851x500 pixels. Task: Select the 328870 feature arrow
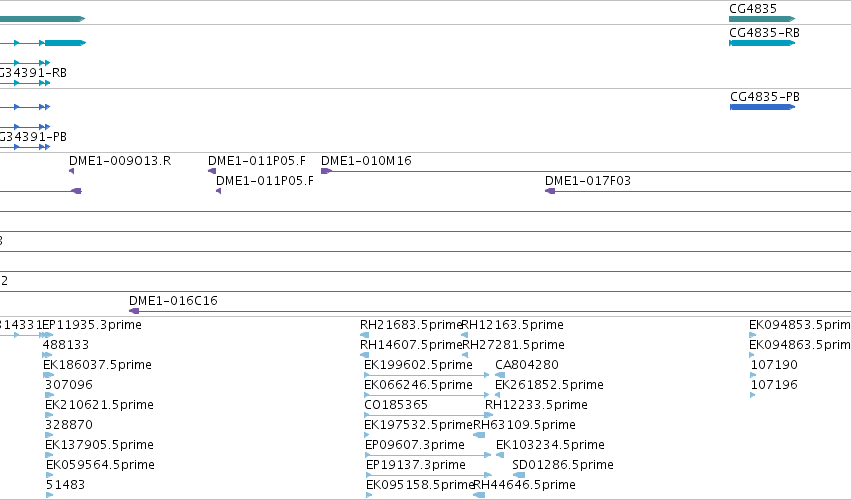click(x=49, y=435)
